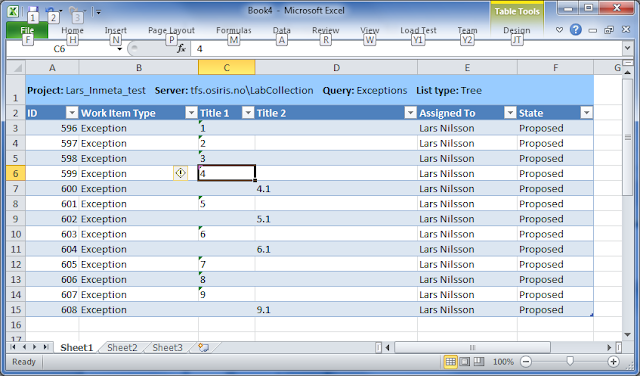This screenshot has width=640, height=376.
Task: Click the horizontal scrollbar thumb
Action: pyautogui.click(x=472, y=347)
